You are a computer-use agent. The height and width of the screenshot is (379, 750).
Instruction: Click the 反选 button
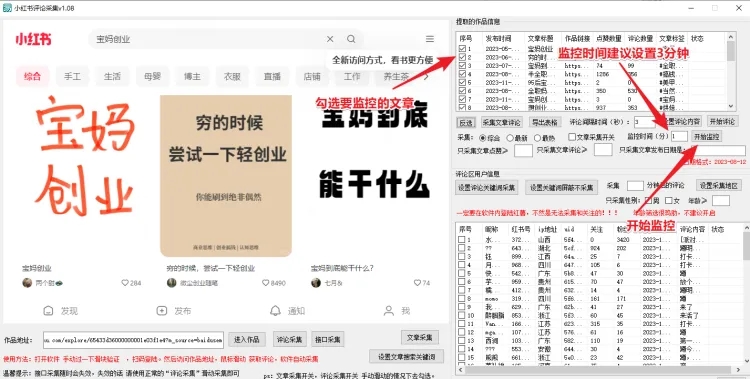[x=465, y=122]
